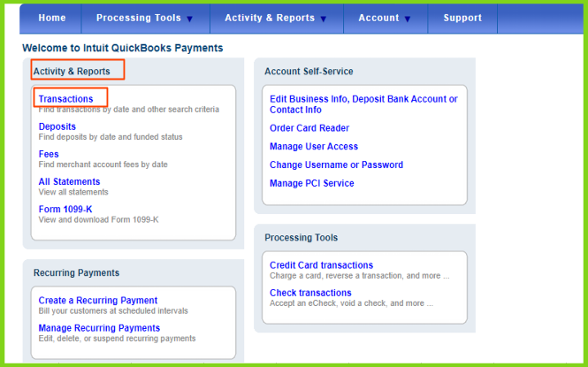Open the Manage User Access link
588x367 pixels.
(x=314, y=147)
